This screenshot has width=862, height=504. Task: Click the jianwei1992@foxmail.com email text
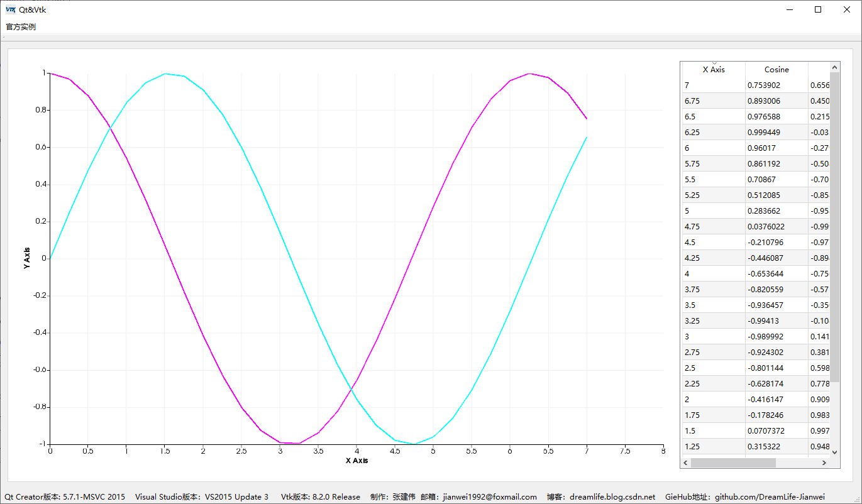[x=490, y=496]
